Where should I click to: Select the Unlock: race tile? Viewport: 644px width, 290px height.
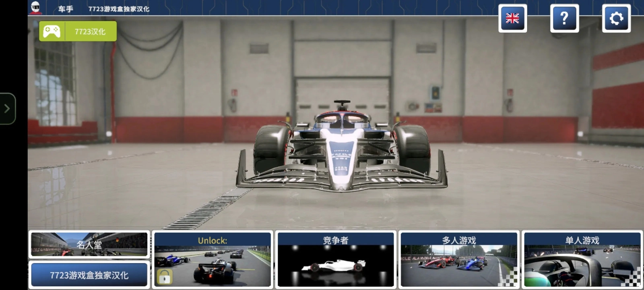(213, 259)
